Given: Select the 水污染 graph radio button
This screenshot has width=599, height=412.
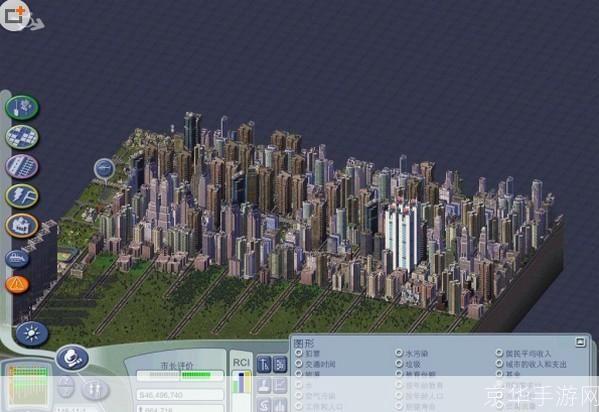Looking at the screenshot, I should click(x=399, y=352).
